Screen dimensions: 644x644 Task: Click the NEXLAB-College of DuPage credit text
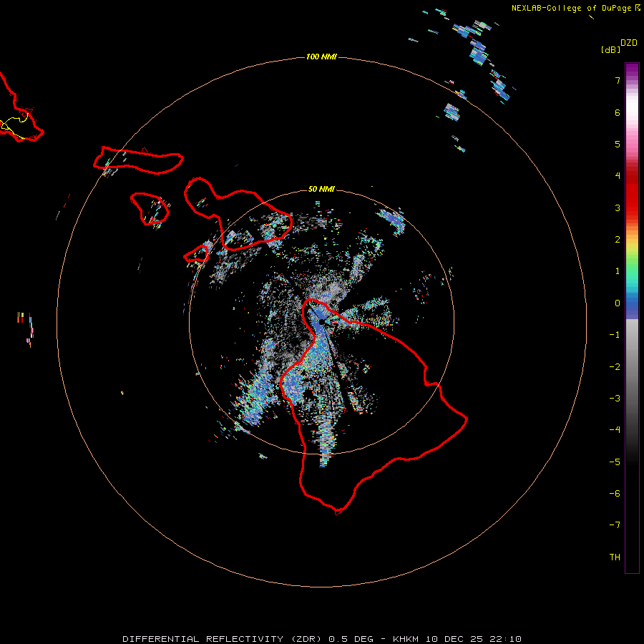tap(571, 8)
